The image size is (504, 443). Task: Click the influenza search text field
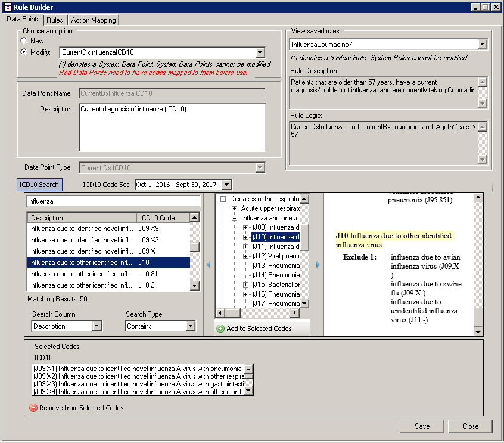tap(112, 201)
